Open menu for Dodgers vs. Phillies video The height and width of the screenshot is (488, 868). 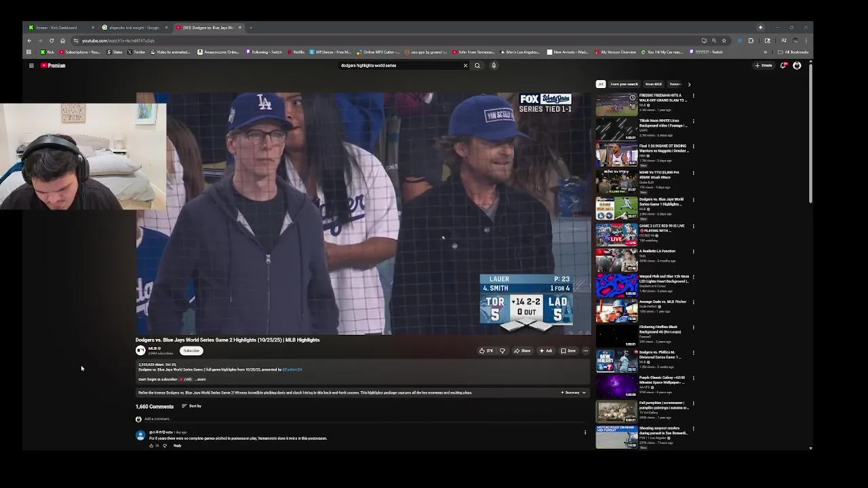pos(693,354)
